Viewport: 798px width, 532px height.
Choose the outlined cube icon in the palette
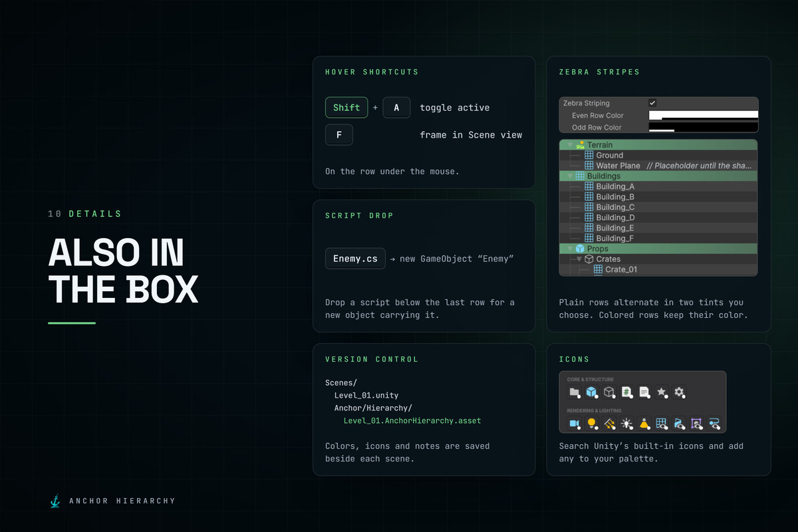(x=609, y=392)
